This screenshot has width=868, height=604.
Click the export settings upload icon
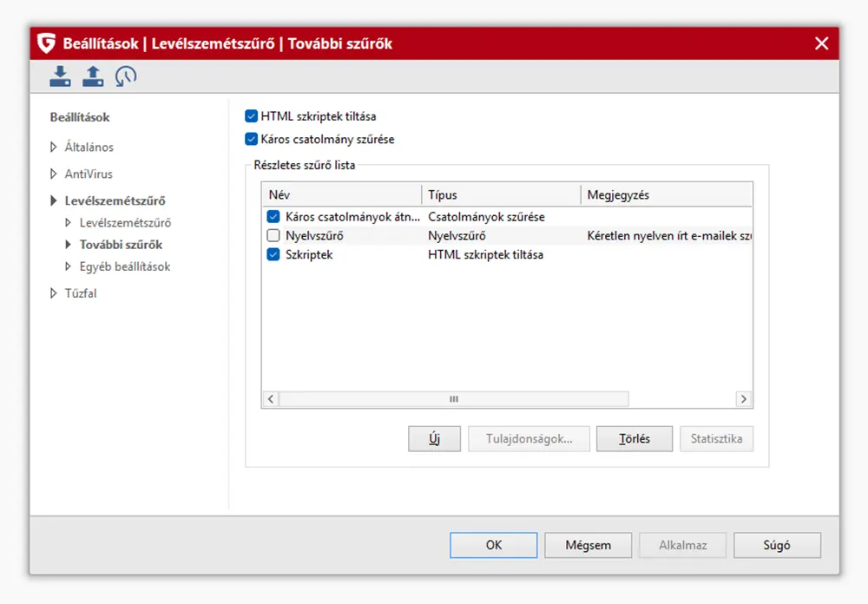(93, 76)
